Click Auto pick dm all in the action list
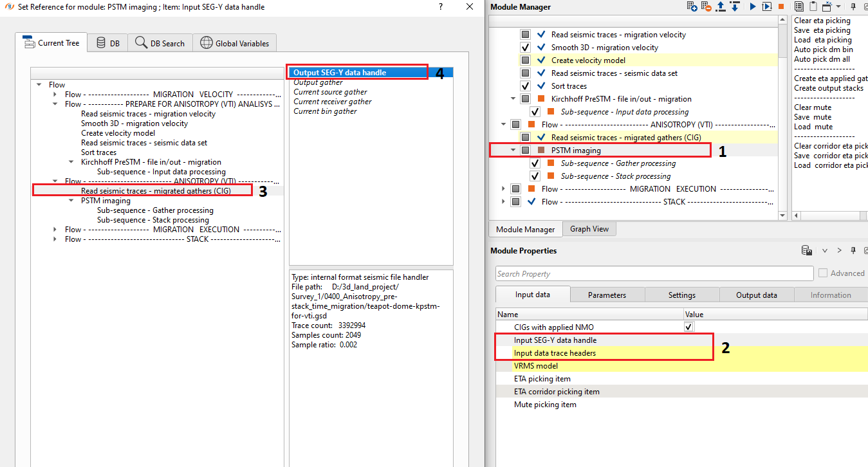 pos(822,59)
